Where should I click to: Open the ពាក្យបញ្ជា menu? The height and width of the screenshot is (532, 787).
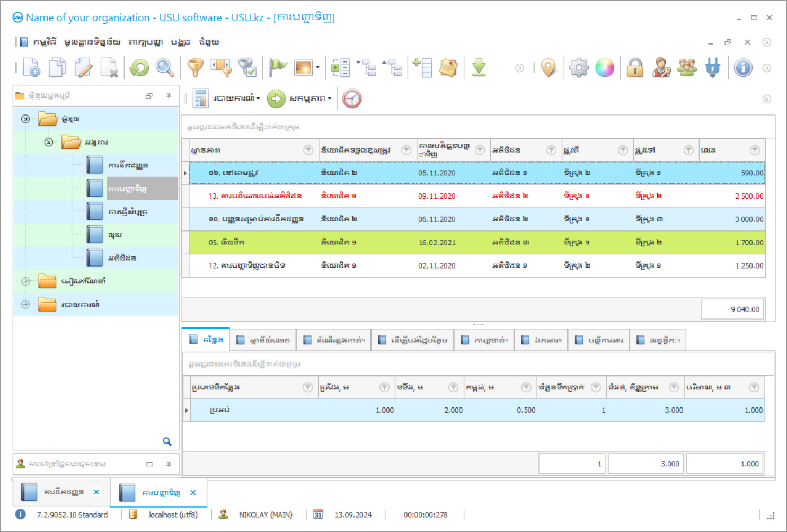[x=146, y=42]
